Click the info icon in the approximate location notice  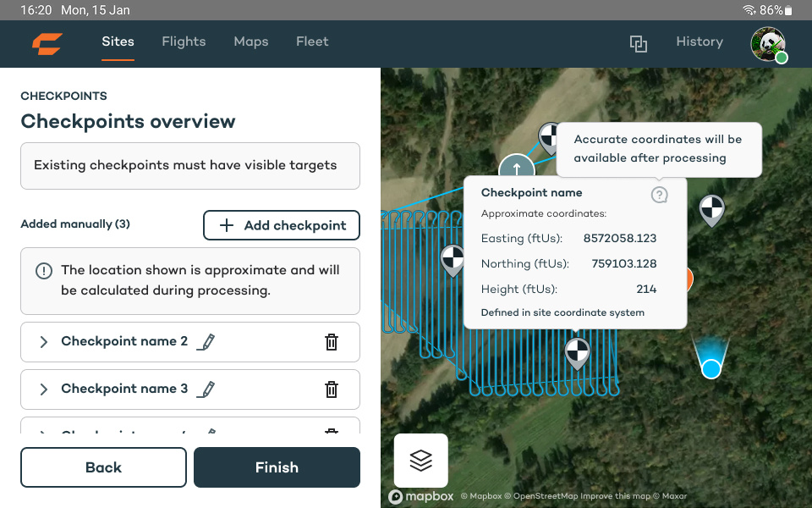point(44,270)
